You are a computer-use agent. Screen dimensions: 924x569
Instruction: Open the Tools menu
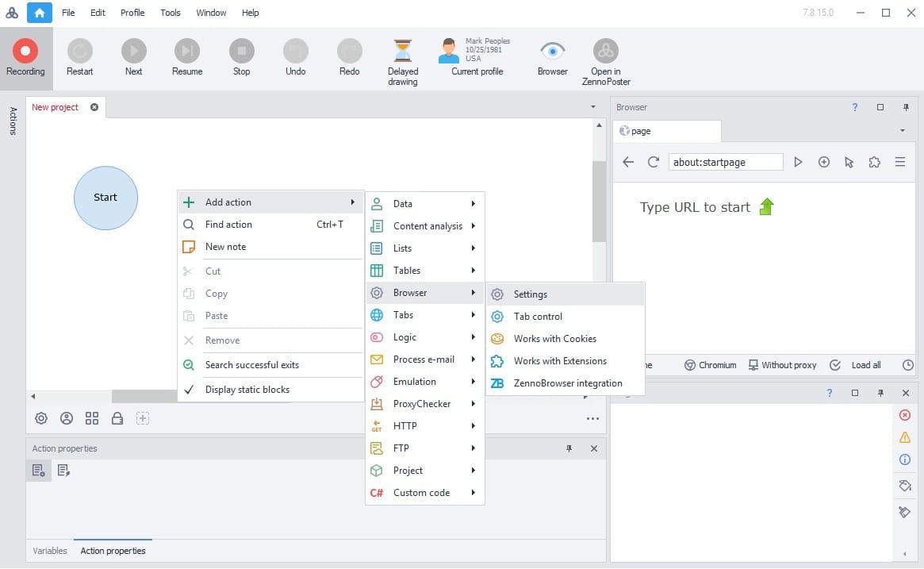tap(170, 12)
